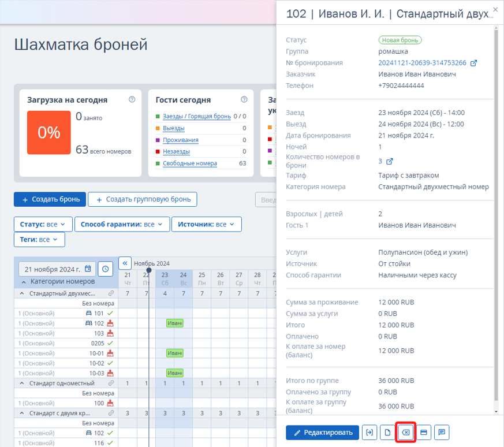Viewport: 504px width, 447px height.
Task: Open the Теги: все filter dropdown
Action: tap(39, 240)
